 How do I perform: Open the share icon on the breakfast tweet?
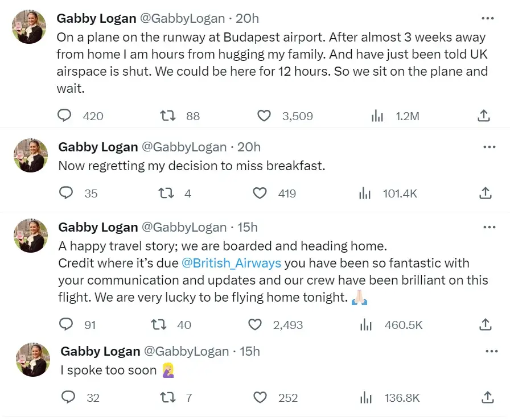point(484,193)
